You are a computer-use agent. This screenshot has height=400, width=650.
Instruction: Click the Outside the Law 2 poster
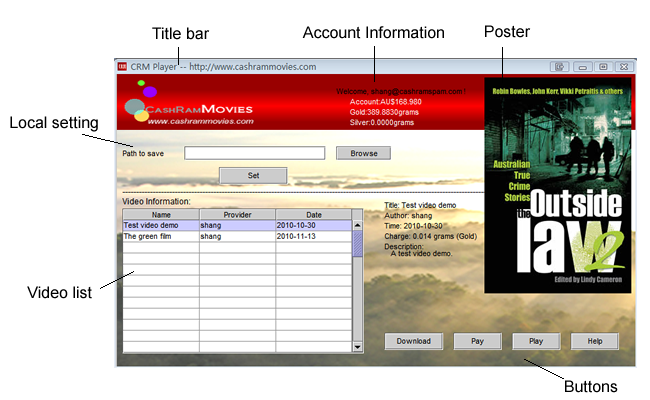pyautogui.click(x=558, y=185)
